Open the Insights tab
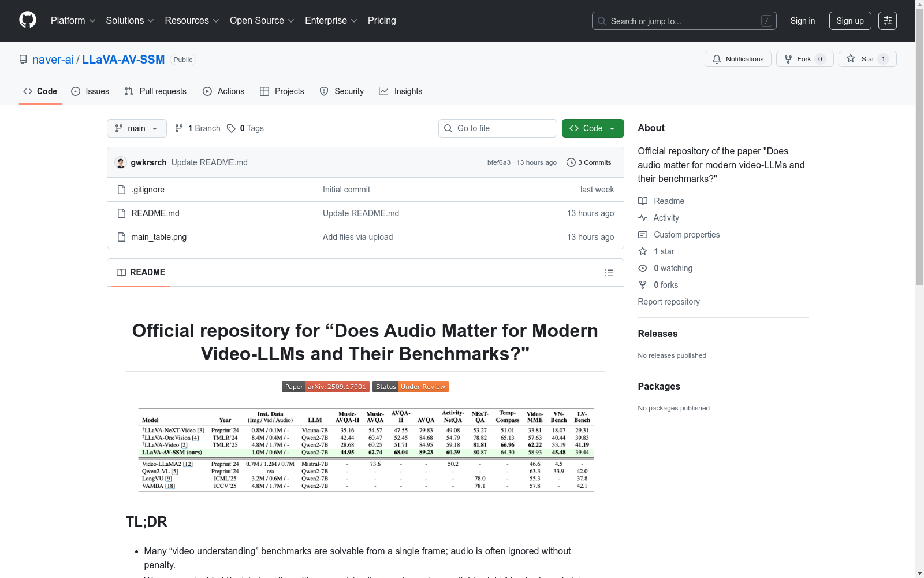Screen dimensions: 924x578 click(400, 91)
